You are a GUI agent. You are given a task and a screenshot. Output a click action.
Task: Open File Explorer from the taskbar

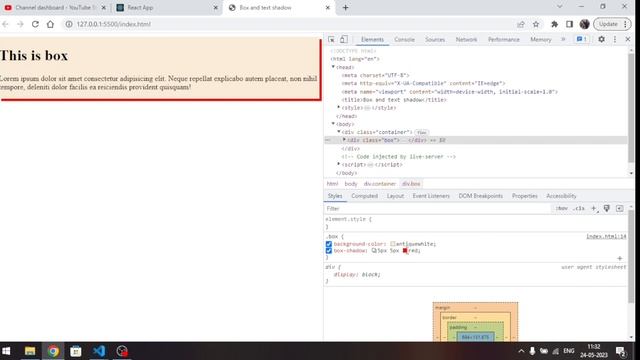(30, 351)
